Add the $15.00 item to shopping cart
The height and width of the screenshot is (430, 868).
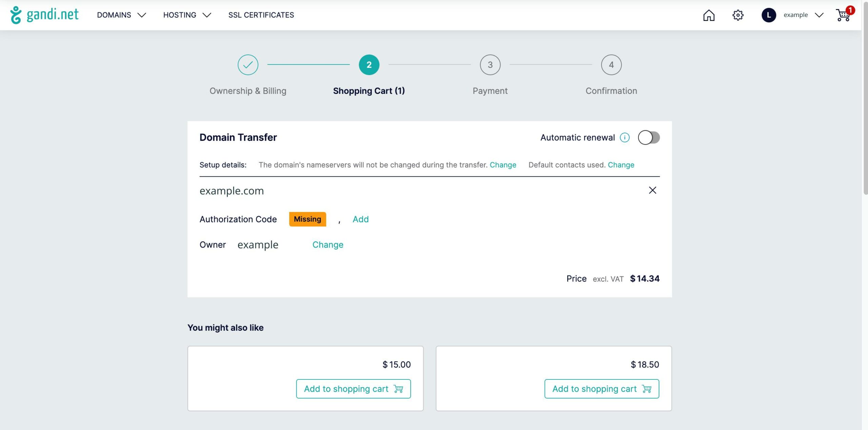coord(353,389)
